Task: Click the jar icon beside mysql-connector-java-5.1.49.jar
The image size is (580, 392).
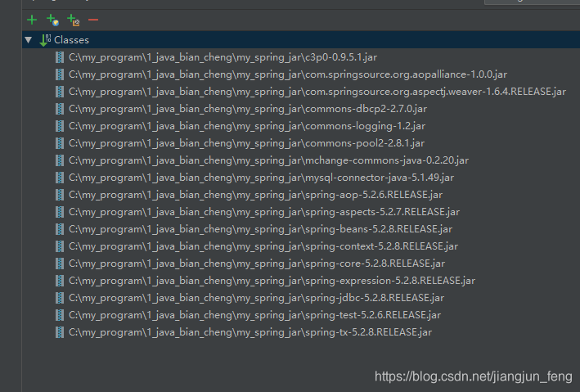Action: pyautogui.click(x=60, y=178)
